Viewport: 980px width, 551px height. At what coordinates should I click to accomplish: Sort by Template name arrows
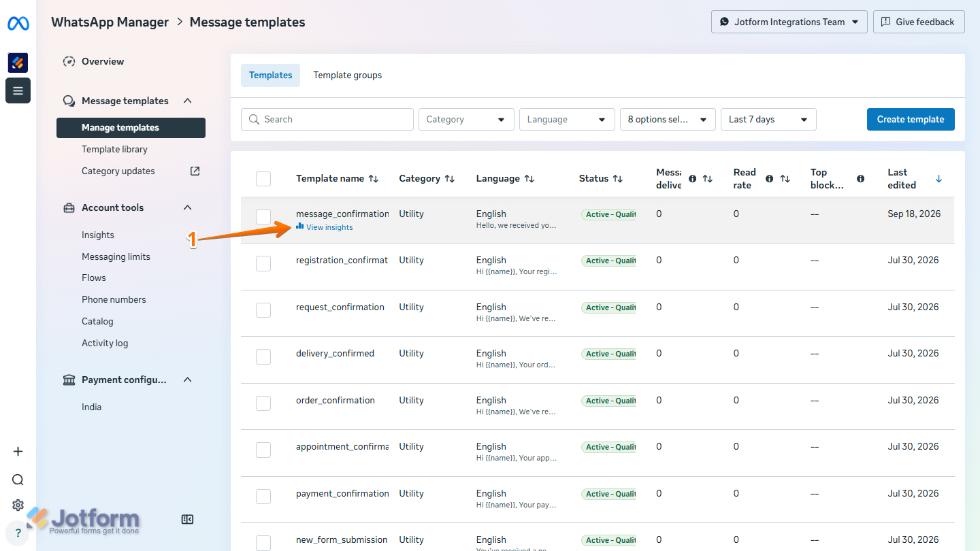click(x=374, y=179)
